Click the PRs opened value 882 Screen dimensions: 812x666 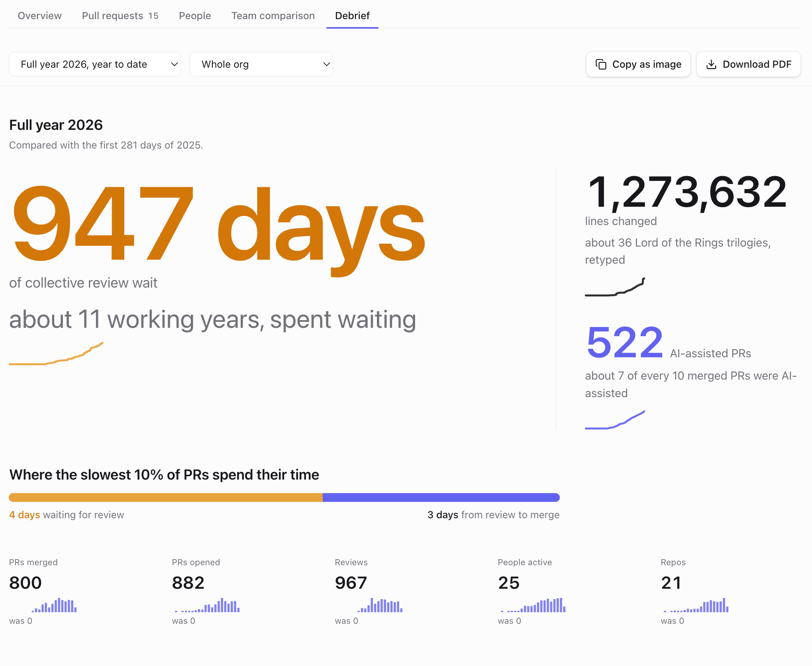(x=188, y=583)
